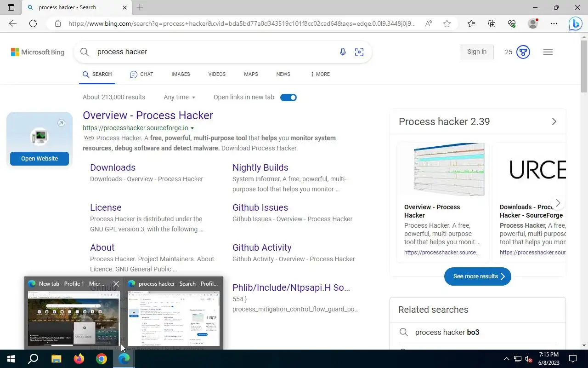Switch to the IMAGES tab
This screenshot has width=588, height=368.
tap(181, 74)
